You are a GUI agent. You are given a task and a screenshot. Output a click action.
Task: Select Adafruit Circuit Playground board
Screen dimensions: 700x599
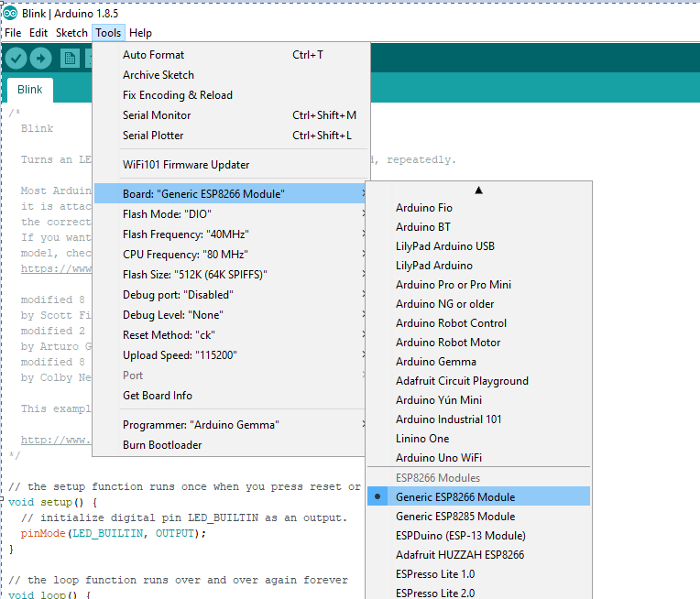pos(478,380)
